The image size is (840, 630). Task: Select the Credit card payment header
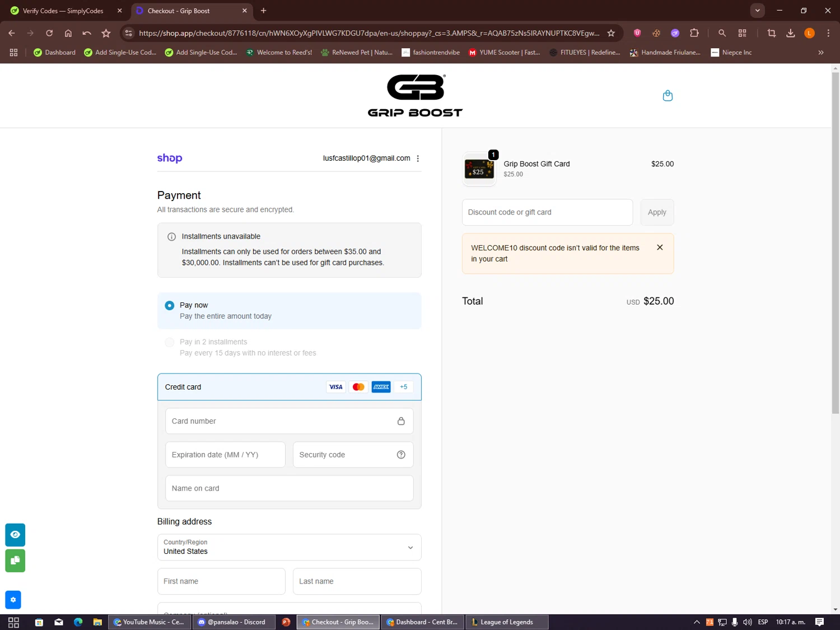point(289,387)
